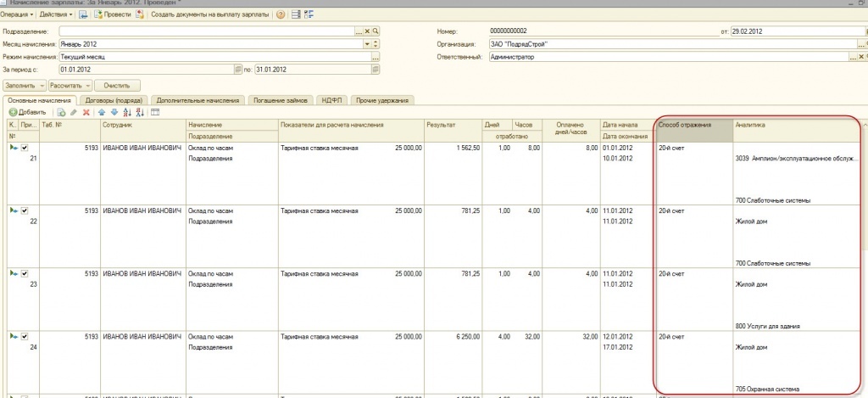Screen dimensions: 868x398
Task: Open the Операция menu
Action: (17, 14)
